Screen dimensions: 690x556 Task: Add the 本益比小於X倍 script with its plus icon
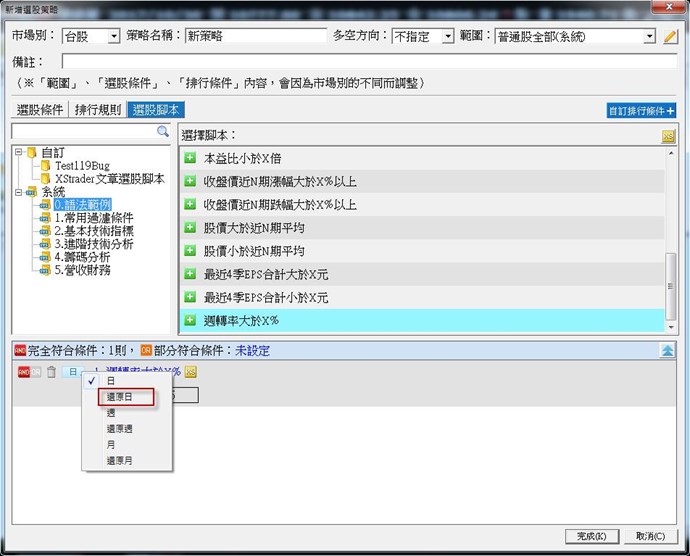pyautogui.click(x=190, y=158)
